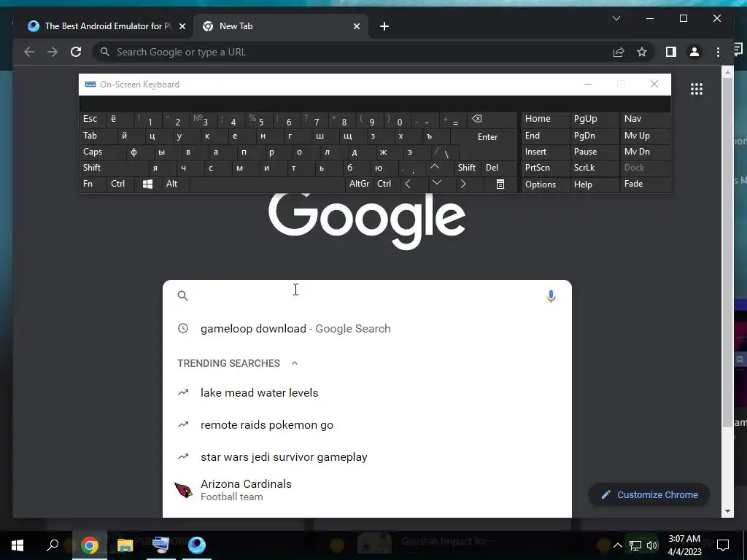Click inside the Google search box
This screenshot has height=560, width=747.
[x=367, y=296]
